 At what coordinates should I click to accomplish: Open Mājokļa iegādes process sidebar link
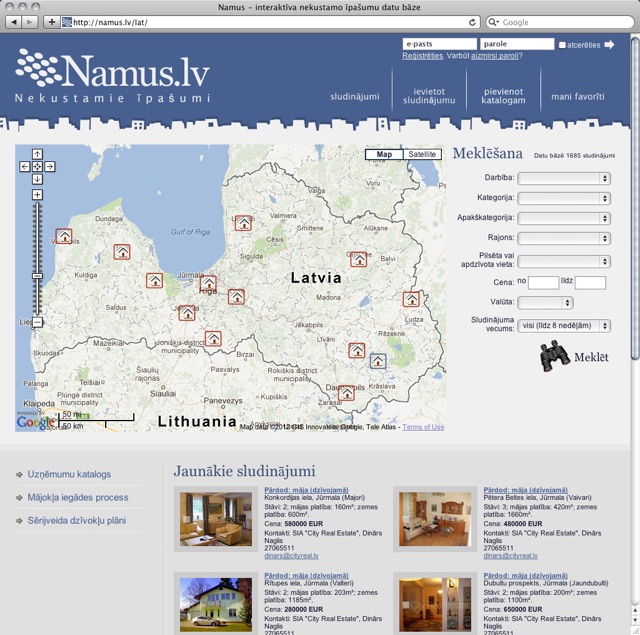coord(78,497)
